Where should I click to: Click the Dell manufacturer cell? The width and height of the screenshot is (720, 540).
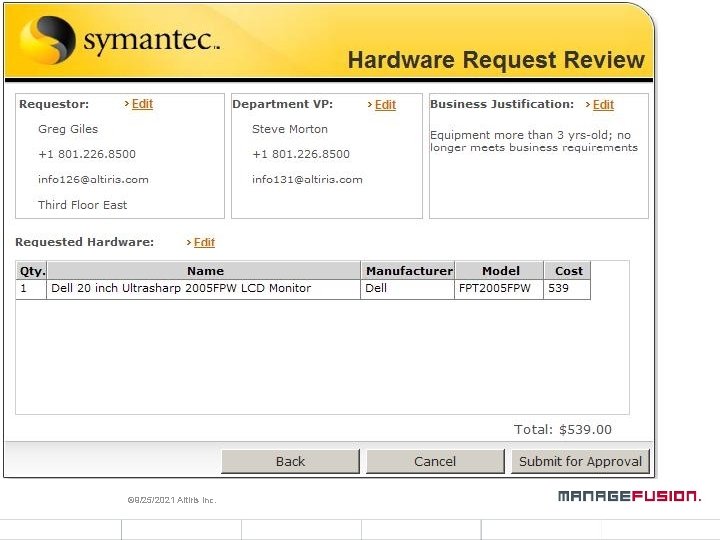408,289
